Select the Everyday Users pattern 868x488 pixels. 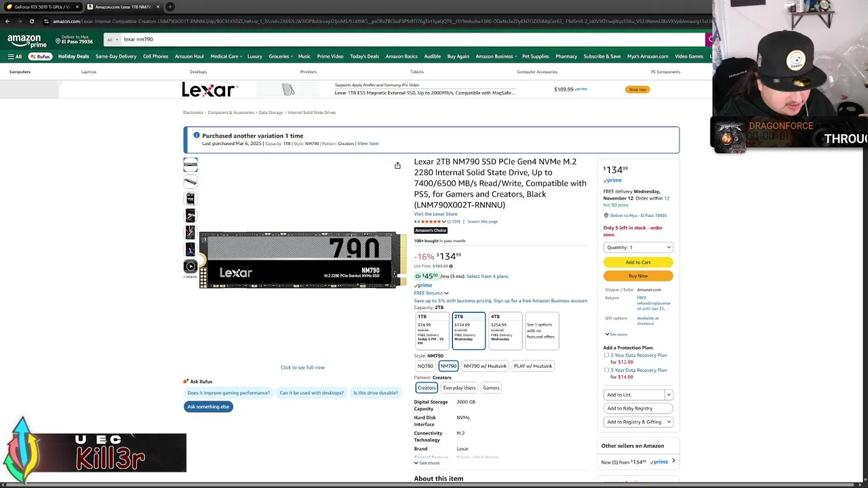tap(459, 388)
